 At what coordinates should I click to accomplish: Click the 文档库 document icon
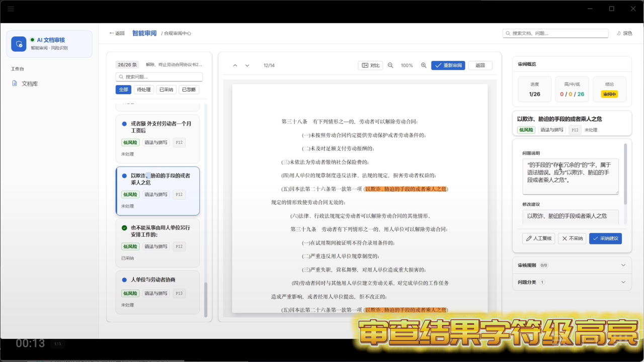pos(15,83)
